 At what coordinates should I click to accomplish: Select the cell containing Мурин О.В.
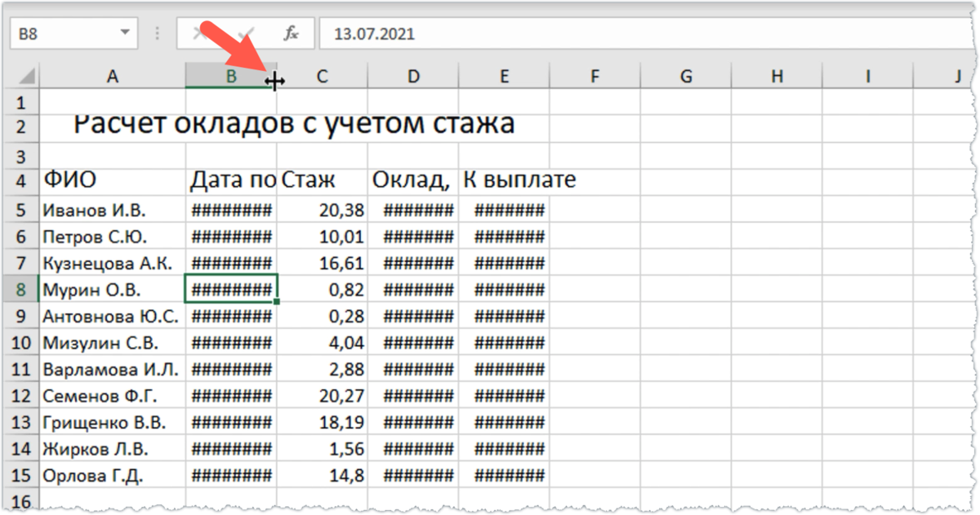[114, 289]
